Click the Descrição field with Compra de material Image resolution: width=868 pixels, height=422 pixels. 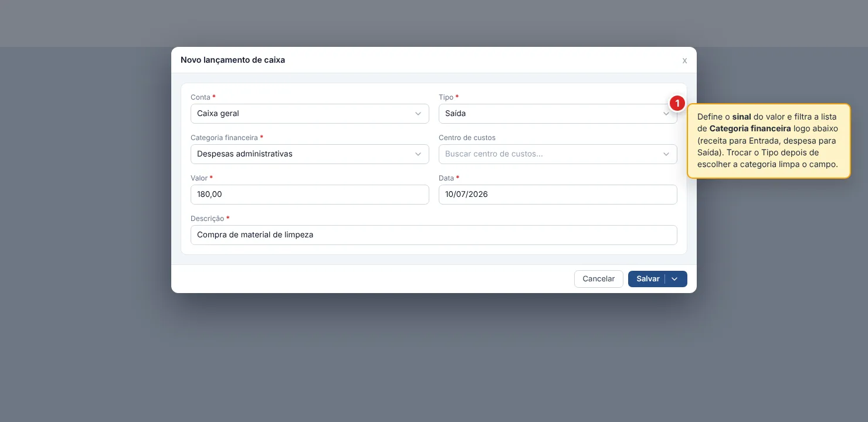coord(434,235)
